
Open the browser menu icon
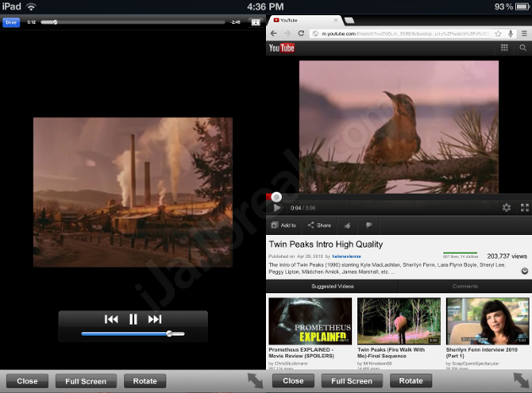[x=524, y=33]
